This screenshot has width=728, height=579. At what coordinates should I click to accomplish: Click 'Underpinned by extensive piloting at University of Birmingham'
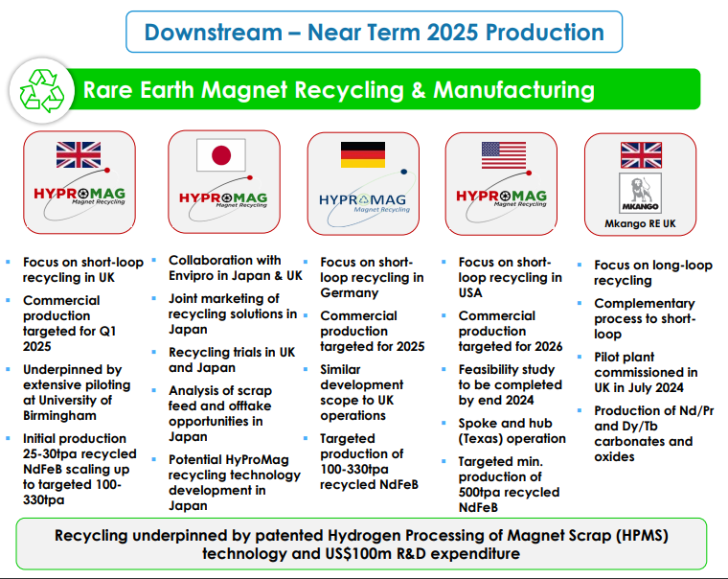click(77, 392)
